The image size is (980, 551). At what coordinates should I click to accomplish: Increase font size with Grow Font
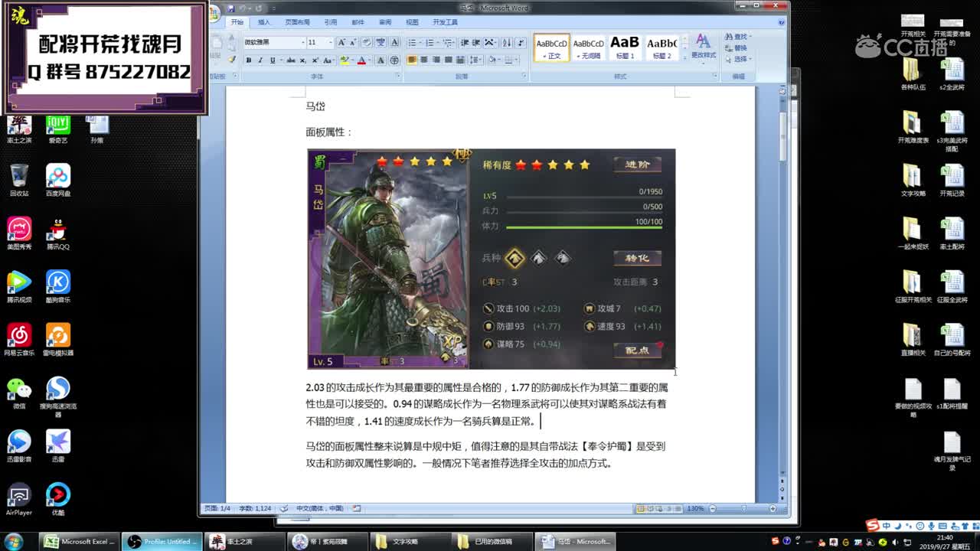click(x=341, y=42)
